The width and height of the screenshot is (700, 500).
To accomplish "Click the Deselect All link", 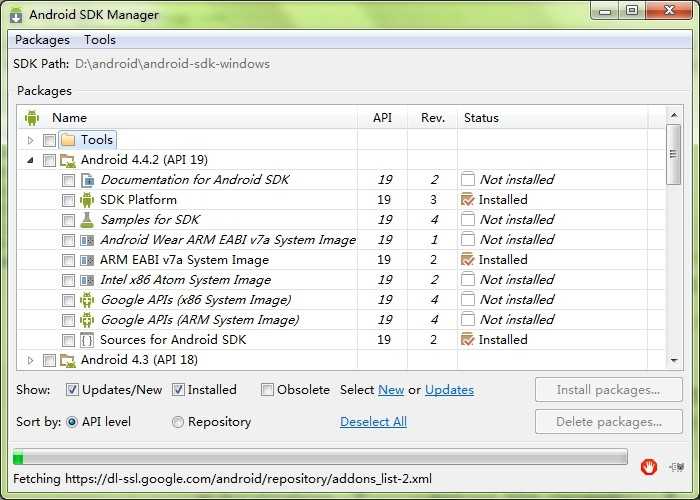I will tap(373, 422).
